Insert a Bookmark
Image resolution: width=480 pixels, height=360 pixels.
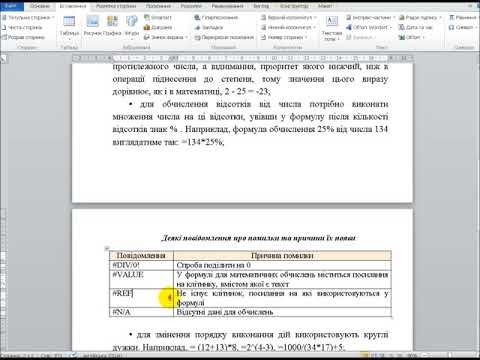tap(209, 27)
